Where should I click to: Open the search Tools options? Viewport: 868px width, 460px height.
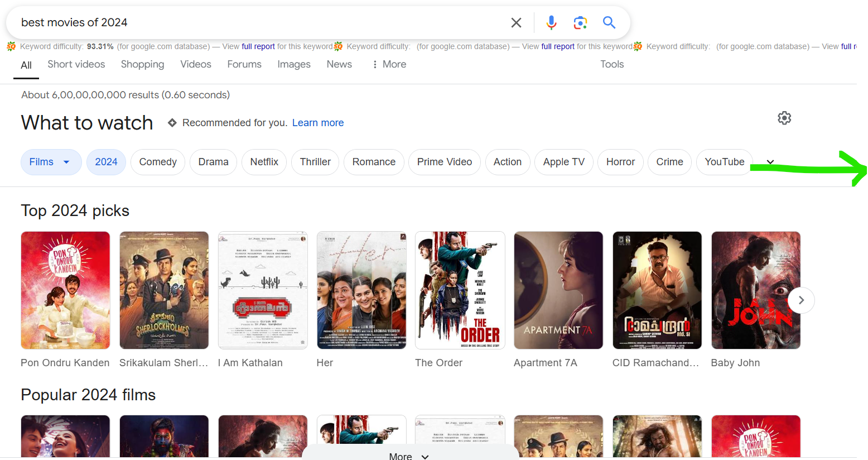(x=612, y=64)
